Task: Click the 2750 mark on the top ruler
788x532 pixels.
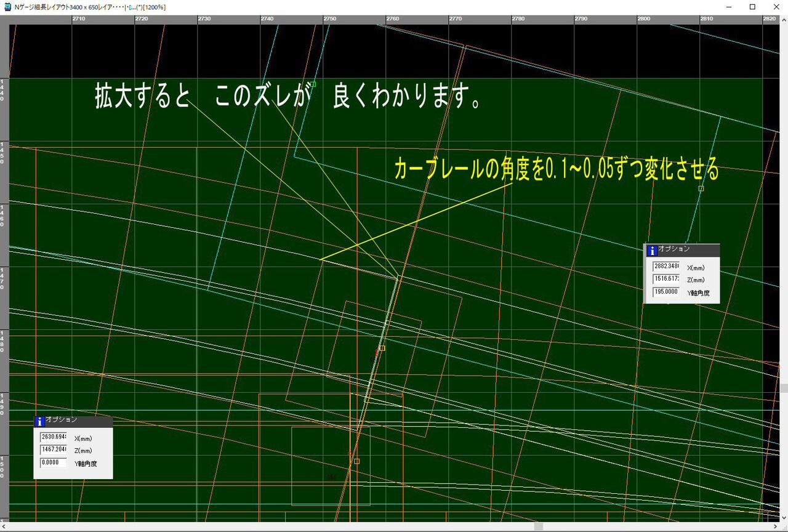Action: point(329,18)
